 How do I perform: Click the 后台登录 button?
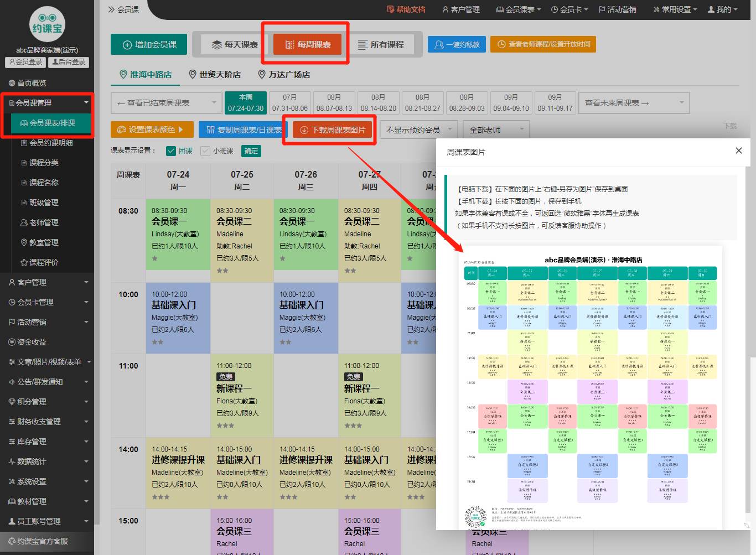pos(69,62)
